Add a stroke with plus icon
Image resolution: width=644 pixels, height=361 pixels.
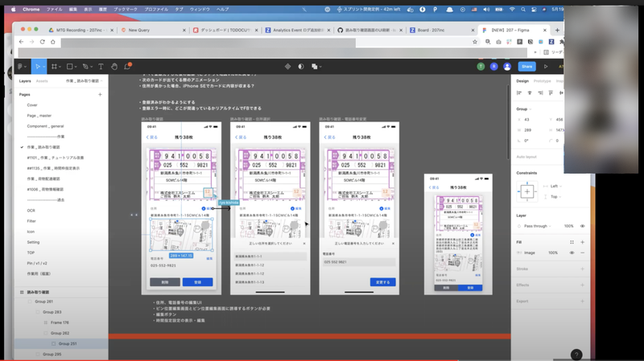click(x=582, y=269)
